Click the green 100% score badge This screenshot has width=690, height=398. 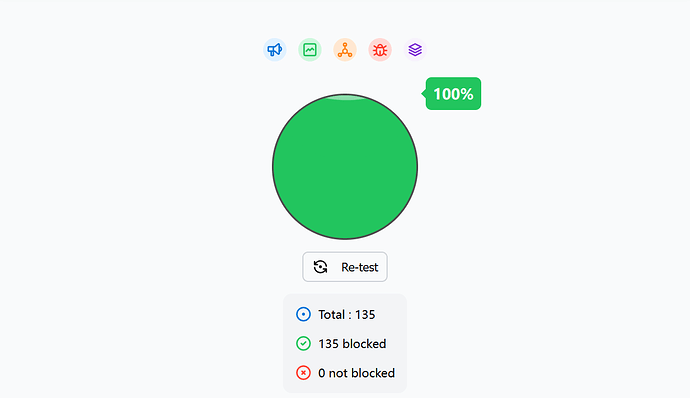[453, 94]
